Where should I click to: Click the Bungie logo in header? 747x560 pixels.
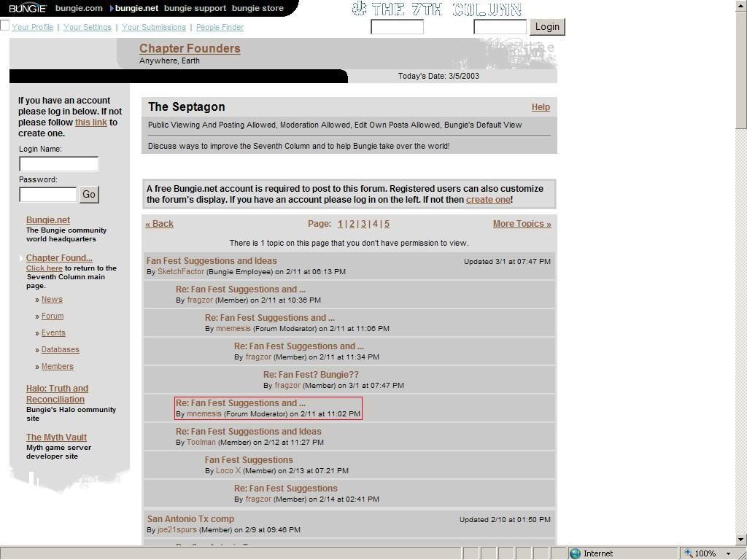[x=28, y=8]
